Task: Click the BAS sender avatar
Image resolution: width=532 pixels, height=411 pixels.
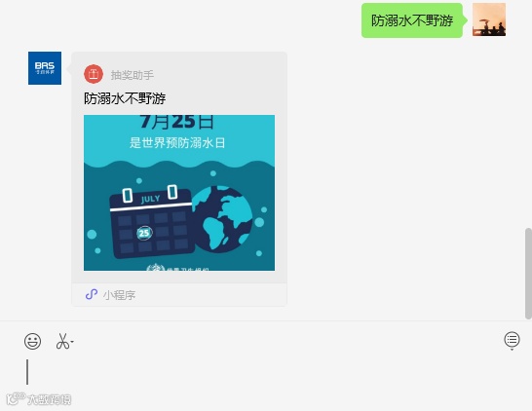Action: coord(45,68)
